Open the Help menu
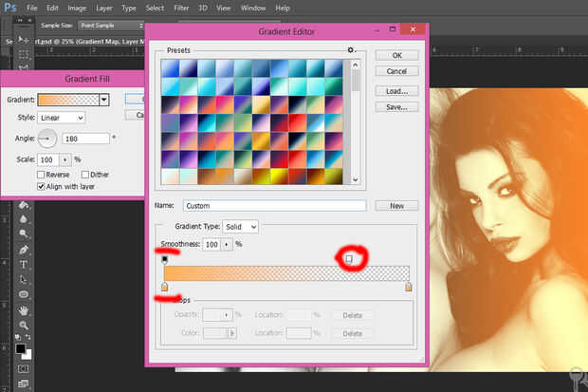 coord(283,8)
